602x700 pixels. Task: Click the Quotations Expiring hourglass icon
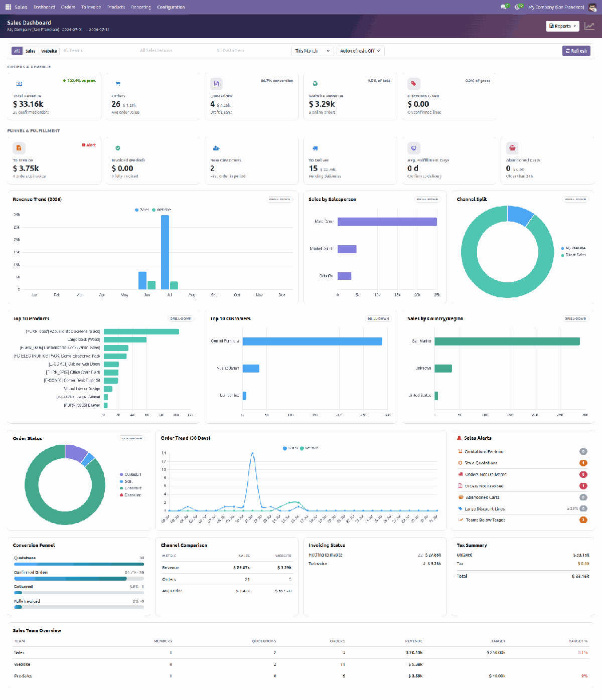click(x=461, y=451)
